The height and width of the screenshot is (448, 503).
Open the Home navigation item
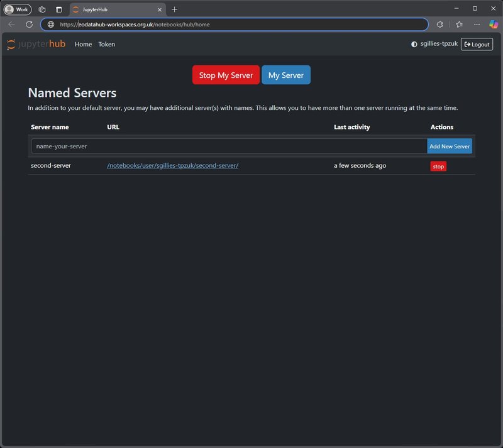click(x=83, y=45)
